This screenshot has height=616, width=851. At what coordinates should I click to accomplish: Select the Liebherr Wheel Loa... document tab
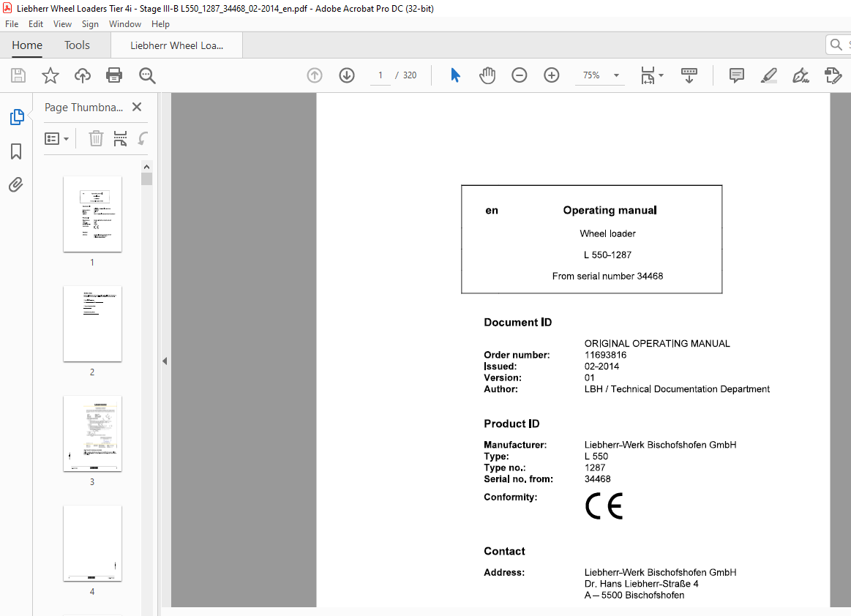pos(177,45)
